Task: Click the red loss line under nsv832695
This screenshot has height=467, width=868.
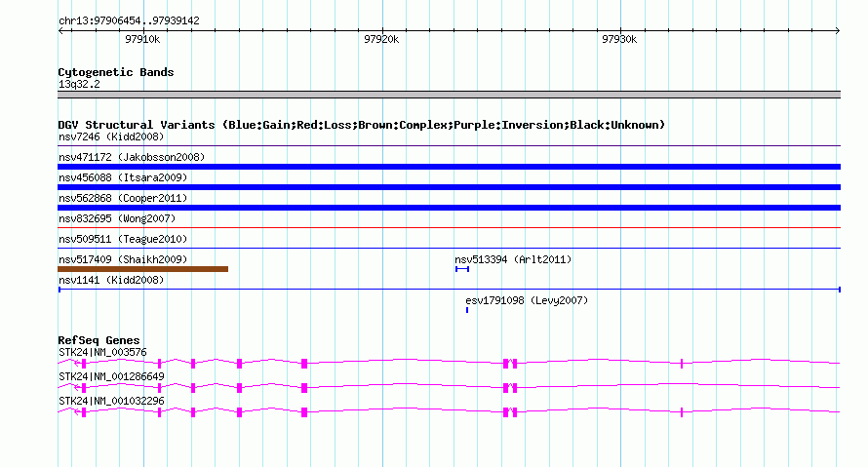Action: pyautogui.click(x=449, y=227)
